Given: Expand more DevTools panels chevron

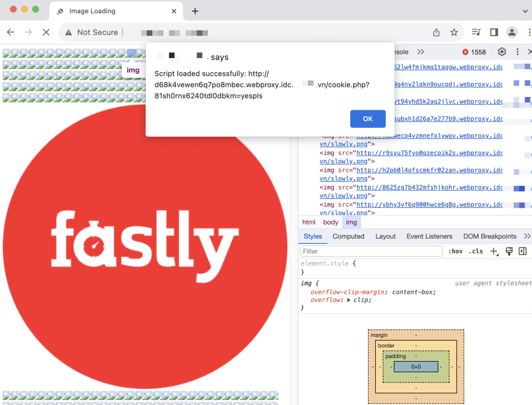Looking at the screenshot, I should tap(421, 52).
